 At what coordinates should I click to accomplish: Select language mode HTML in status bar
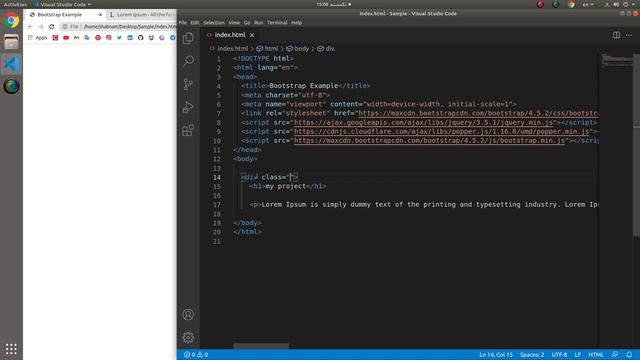[596, 355]
